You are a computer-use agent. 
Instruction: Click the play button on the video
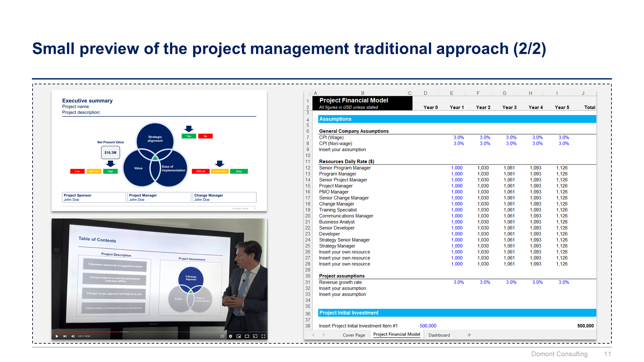coord(57,336)
